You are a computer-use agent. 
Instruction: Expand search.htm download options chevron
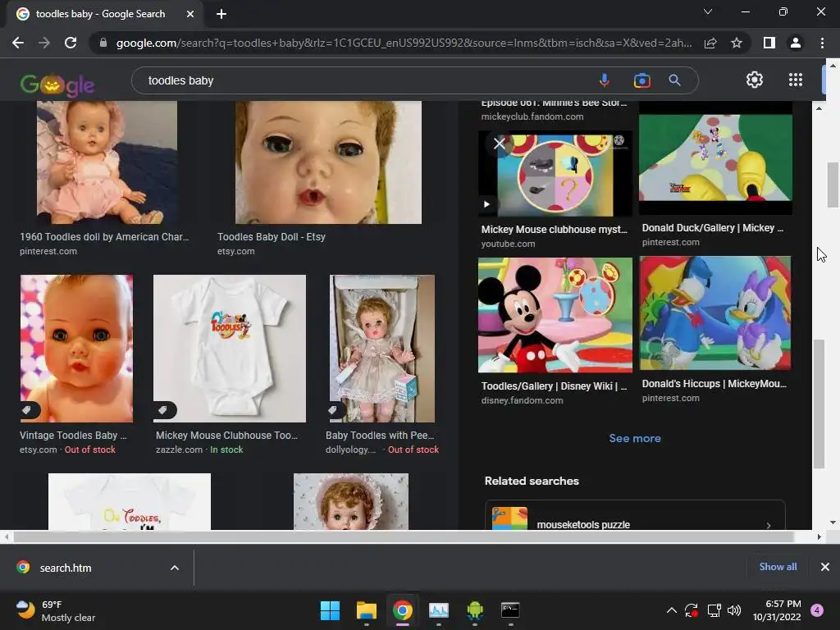(175, 568)
